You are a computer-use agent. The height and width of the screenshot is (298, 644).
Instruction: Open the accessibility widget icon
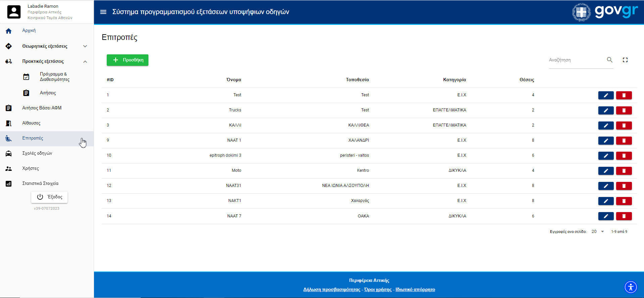630,287
